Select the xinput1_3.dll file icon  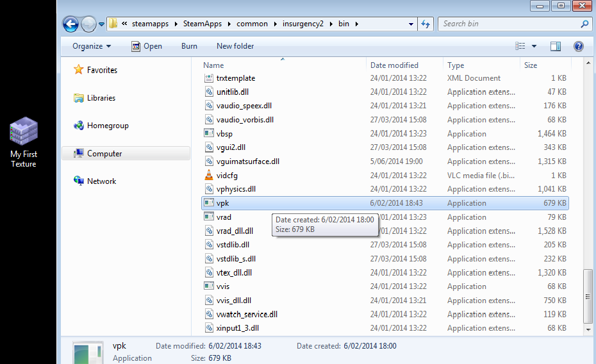point(209,327)
